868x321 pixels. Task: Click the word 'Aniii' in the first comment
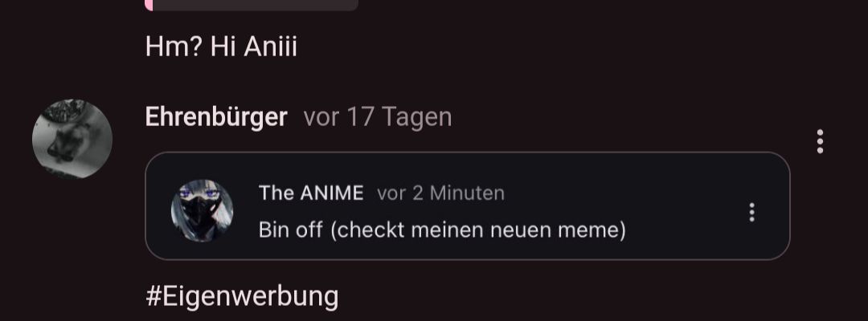tap(271, 47)
